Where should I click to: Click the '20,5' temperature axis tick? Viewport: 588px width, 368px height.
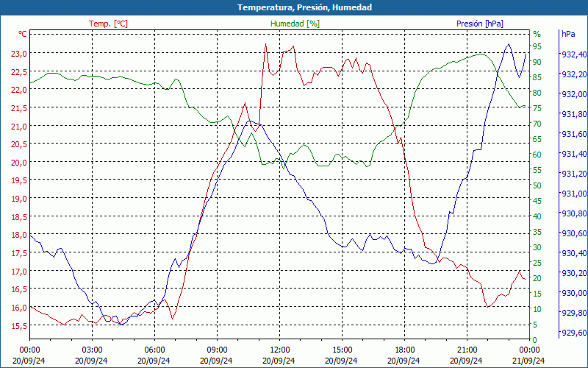[19, 144]
